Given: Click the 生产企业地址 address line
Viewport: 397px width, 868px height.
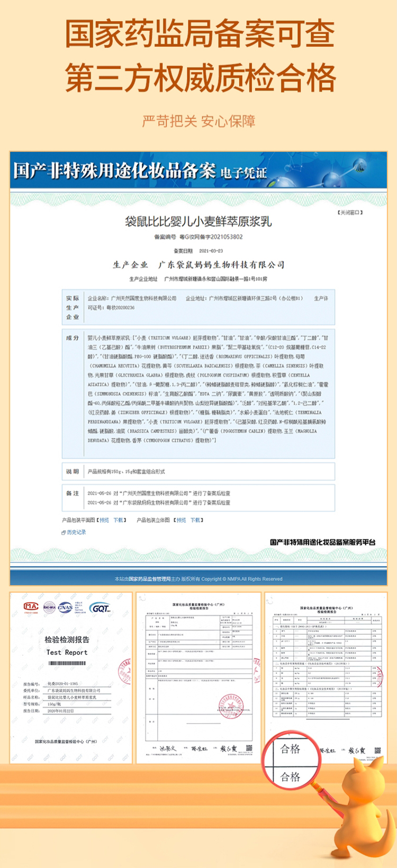Looking at the screenshot, I should point(198,279).
